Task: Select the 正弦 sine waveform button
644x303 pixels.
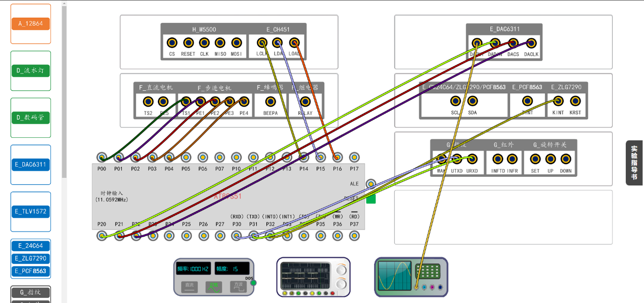Action: click(x=214, y=287)
